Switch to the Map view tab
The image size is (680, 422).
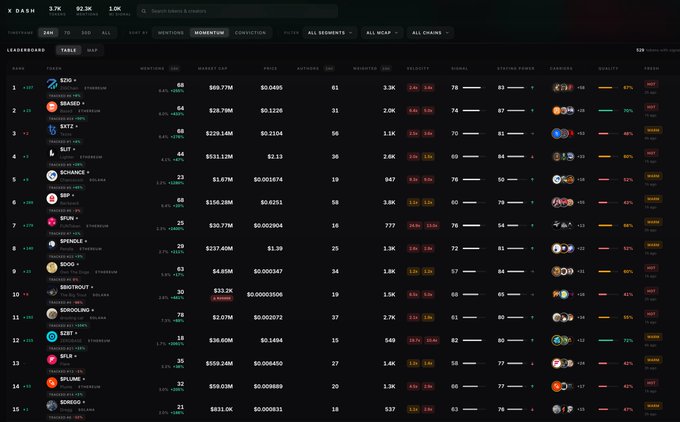tap(92, 50)
